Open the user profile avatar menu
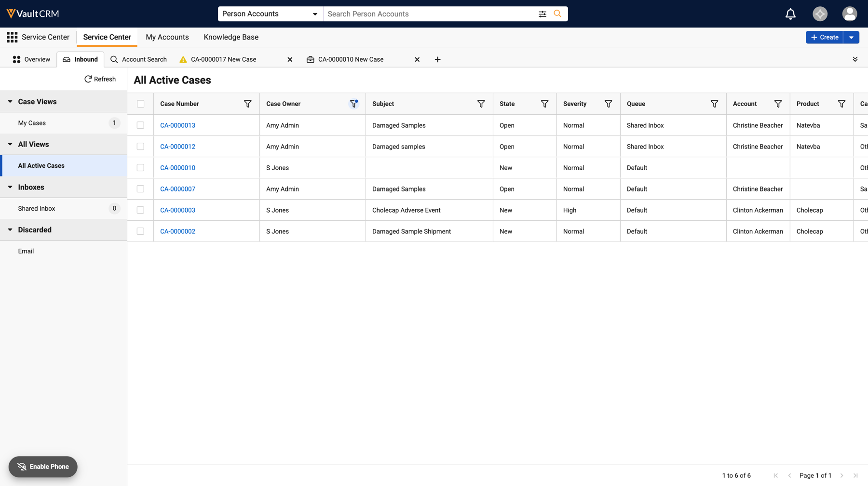 [850, 14]
